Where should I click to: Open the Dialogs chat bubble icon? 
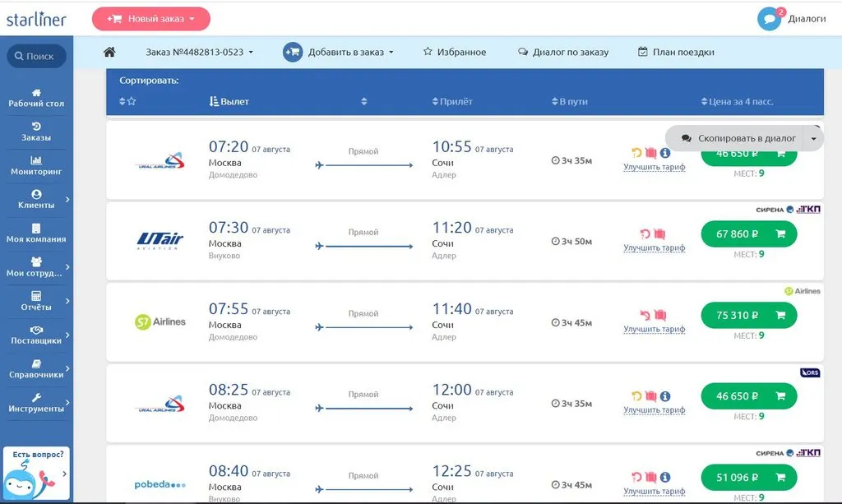769,19
